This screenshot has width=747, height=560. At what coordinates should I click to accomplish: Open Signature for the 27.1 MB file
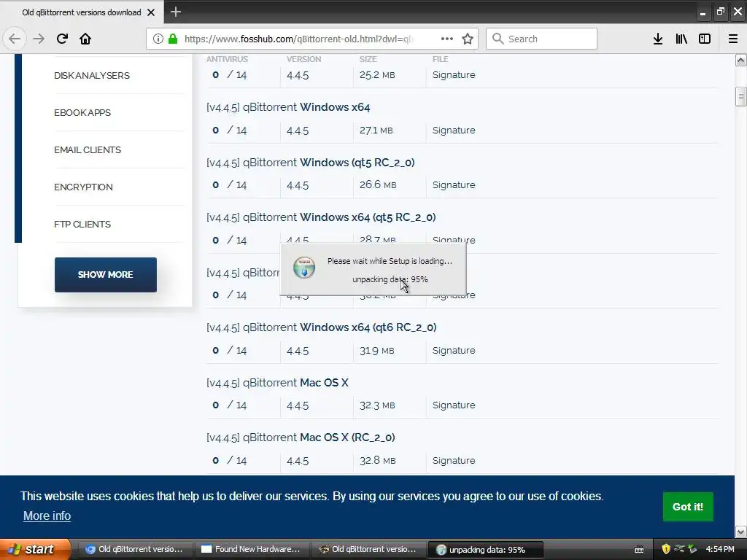pos(454,130)
